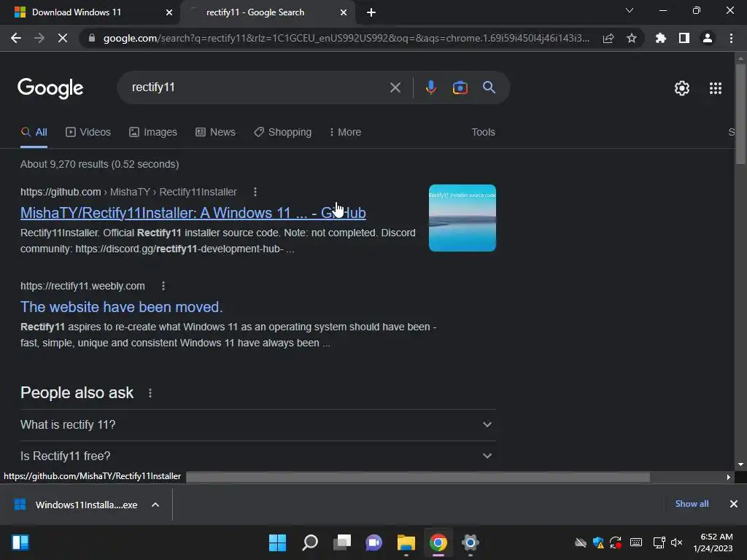The height and width of the screenshot is (560, 747).
Task: Show all downloads
Action: pyautogui.click(x=692, y=504)
